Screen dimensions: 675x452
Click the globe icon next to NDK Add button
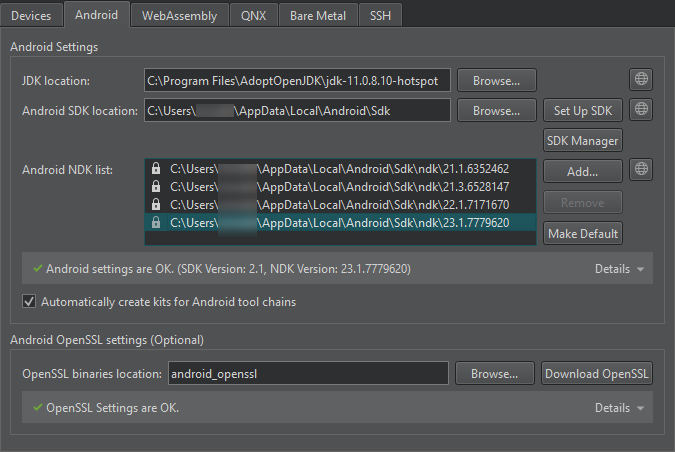click(641, 170)
